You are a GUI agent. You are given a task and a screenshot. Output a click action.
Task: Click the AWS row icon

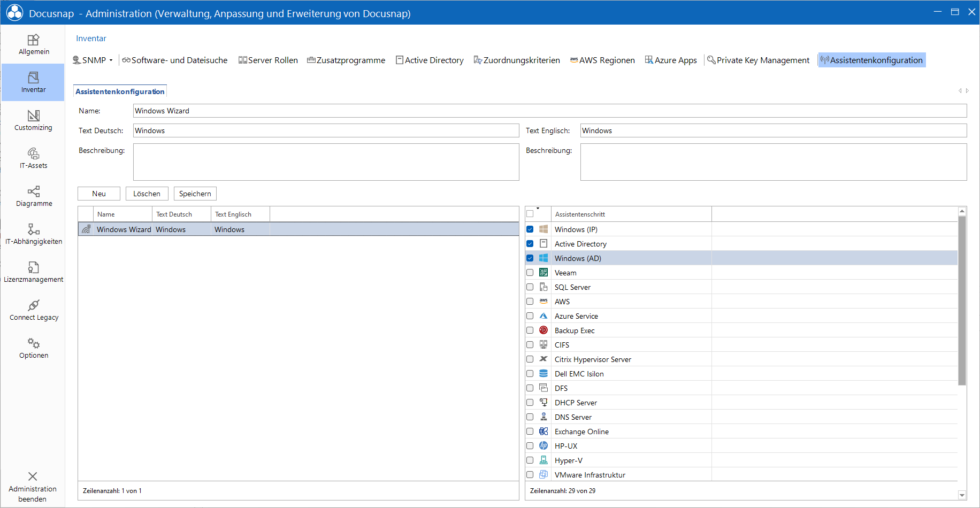543,301
